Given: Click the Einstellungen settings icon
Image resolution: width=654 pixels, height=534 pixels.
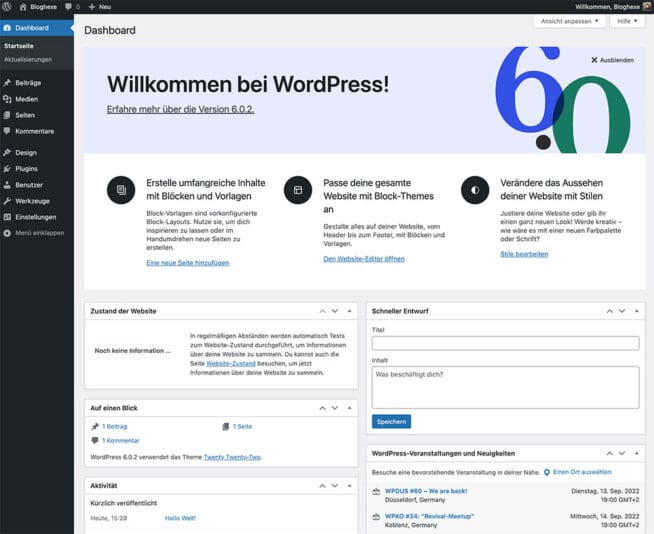Looking at the screenshot, I should click(x=7, y=217).
